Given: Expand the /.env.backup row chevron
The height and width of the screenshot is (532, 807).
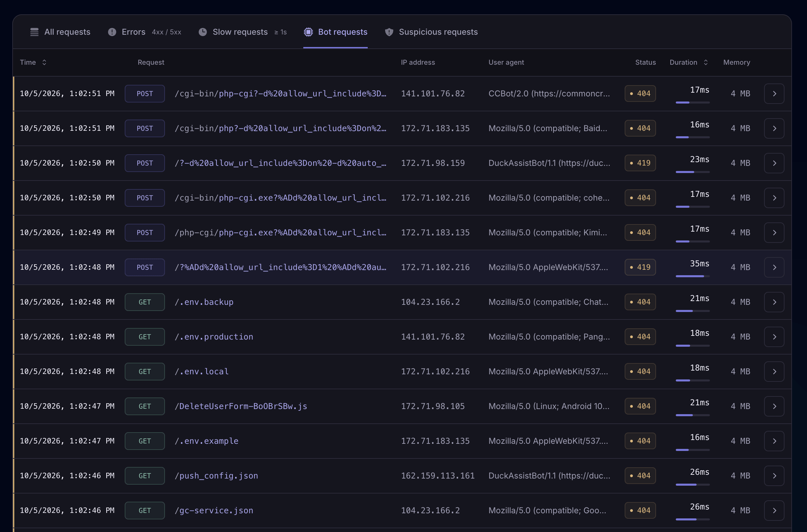Looking at the screenshot, I should click(774, 302).
